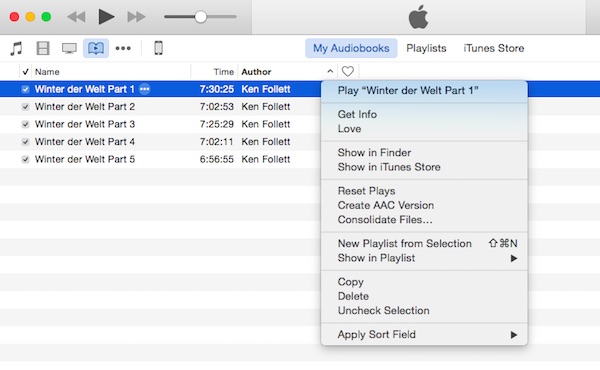This screenshot has width=600, height=370.
Task: Adjust the volume slider knob
Action: click(x=200, y=16)
